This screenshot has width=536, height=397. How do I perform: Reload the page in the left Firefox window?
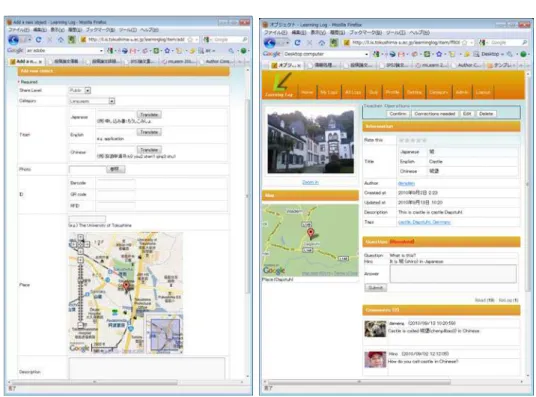(x=38, y=40)
